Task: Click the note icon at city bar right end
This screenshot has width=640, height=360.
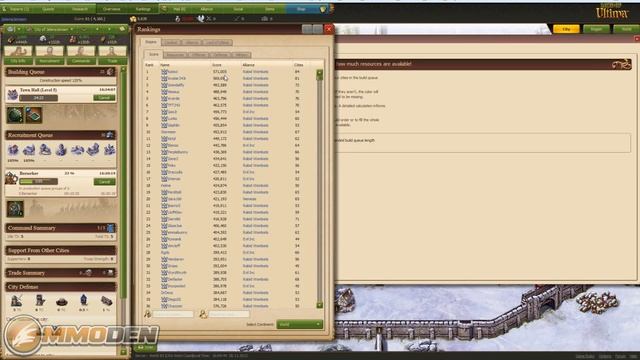Action: (x=122, y=29)
